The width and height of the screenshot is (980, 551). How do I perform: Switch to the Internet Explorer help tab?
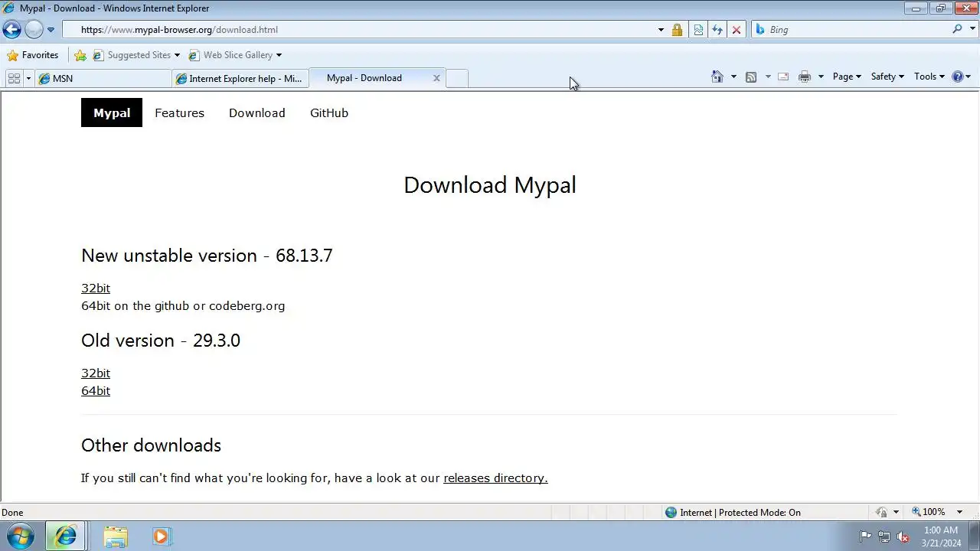(x=240, y=78)
